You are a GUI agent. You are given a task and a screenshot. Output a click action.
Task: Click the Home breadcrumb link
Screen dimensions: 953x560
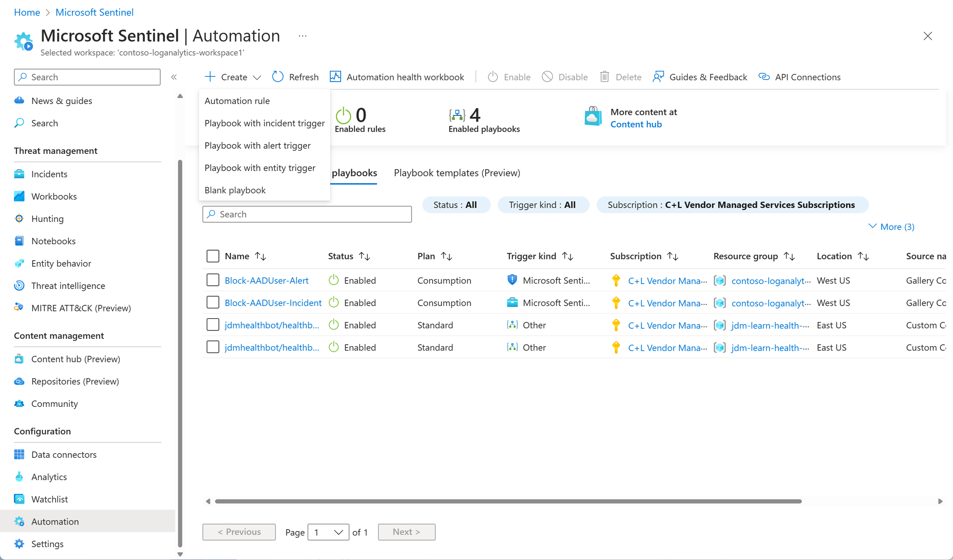[27, 12]
